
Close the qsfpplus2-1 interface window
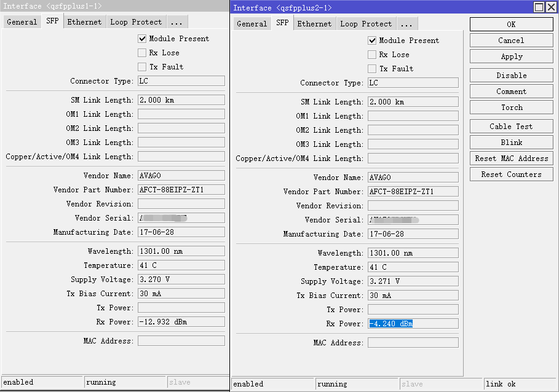tap(551, 7)
